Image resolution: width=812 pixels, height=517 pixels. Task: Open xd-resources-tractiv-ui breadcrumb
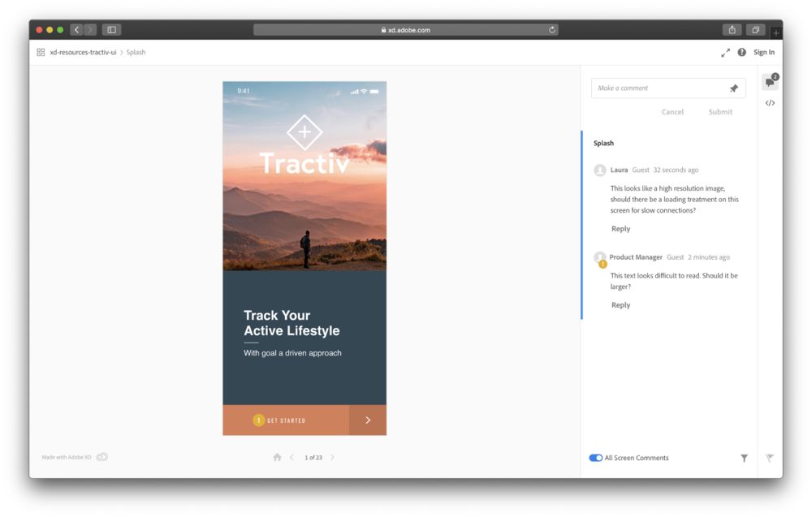pyautogui.click(x=84, y=52)
